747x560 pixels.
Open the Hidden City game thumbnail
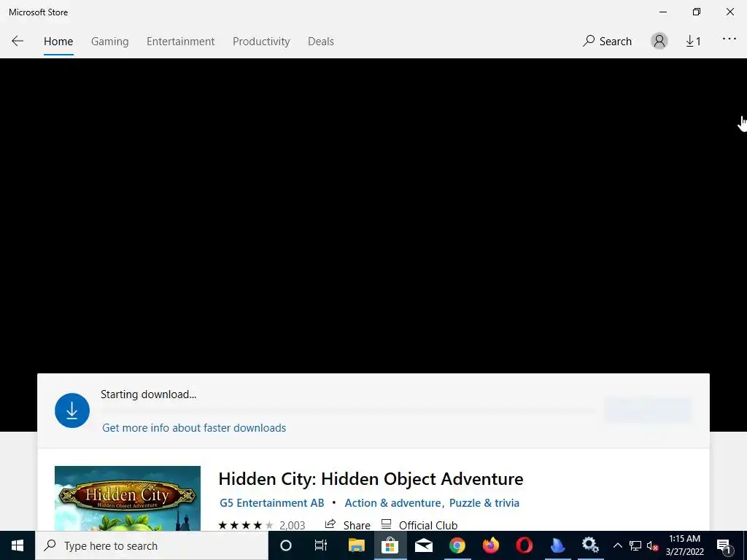coord(128,498)
